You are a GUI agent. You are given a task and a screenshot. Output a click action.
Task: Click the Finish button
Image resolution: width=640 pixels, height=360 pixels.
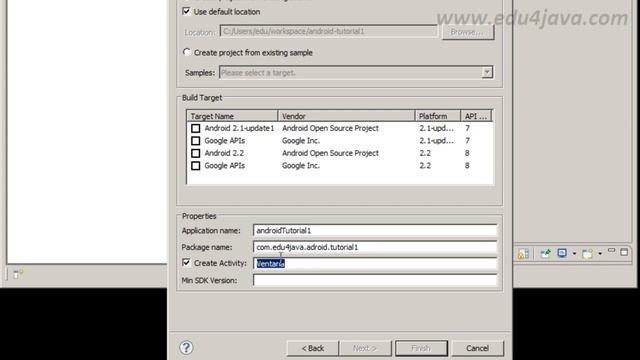(421, 348)
